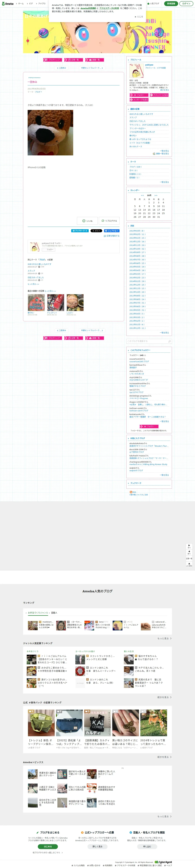Click the メッセージを送る envelope button
This screenshot has height=868, width=195.
pyautogui.click(x=139, y=100)
